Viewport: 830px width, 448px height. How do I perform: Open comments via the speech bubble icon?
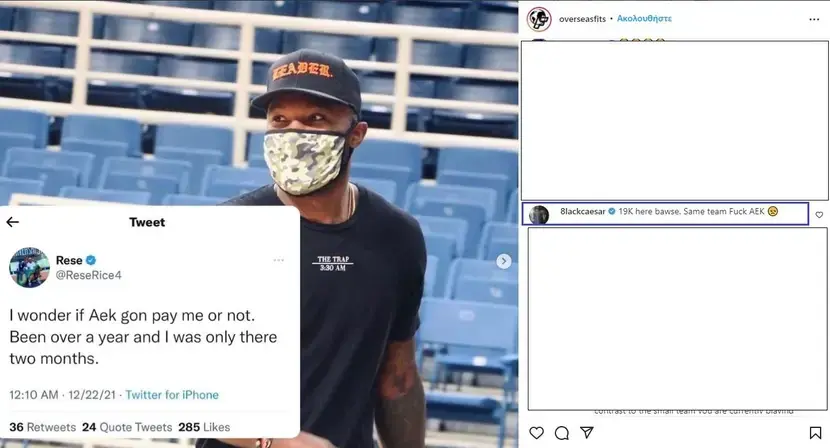click(x=562, y=433)
